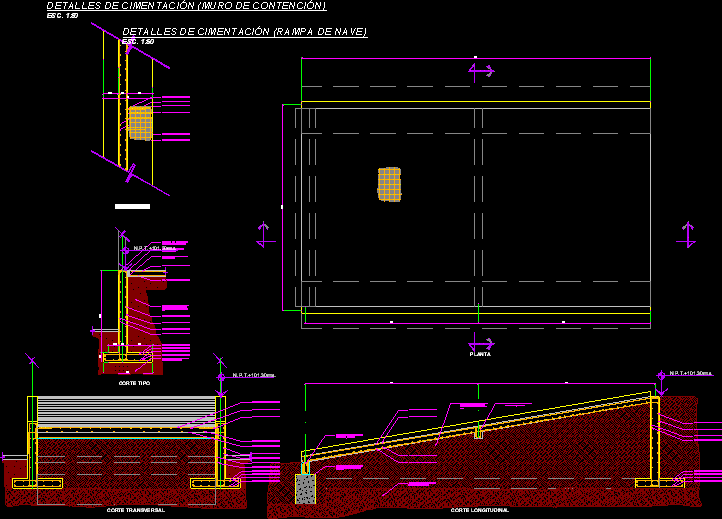Click orange mesh hatch in wall detail
This screenshot has height=519, width=722.
[x=141, y=123]
